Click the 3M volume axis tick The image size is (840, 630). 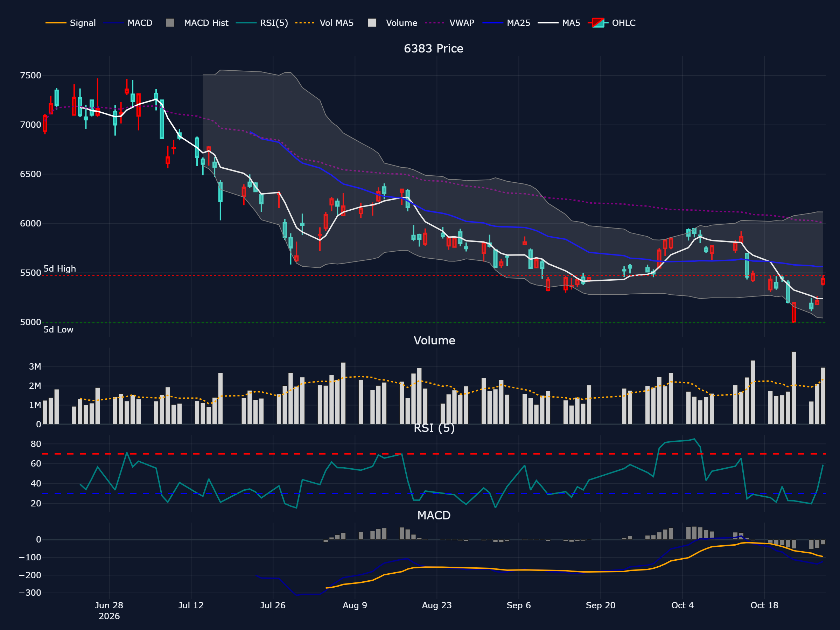click(35, 367)
